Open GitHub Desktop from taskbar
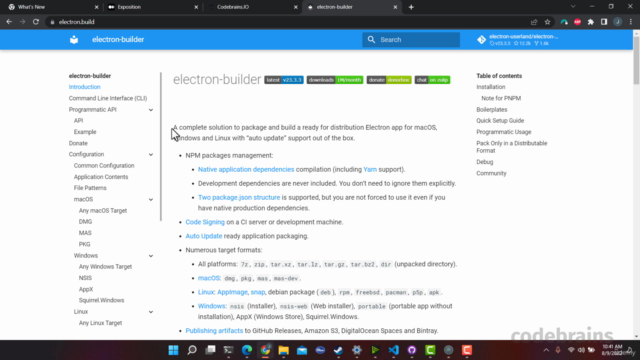This screenshot has width=640, height=360. 412,350
